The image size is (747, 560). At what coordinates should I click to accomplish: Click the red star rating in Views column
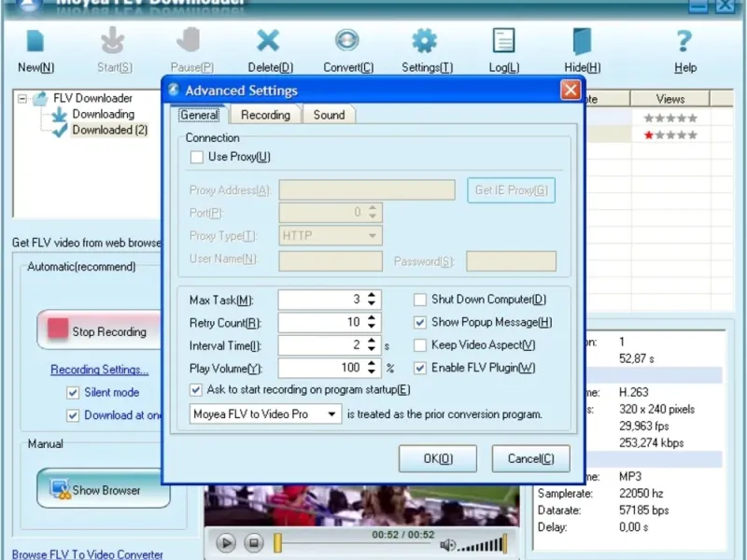(x=648, y=135)
